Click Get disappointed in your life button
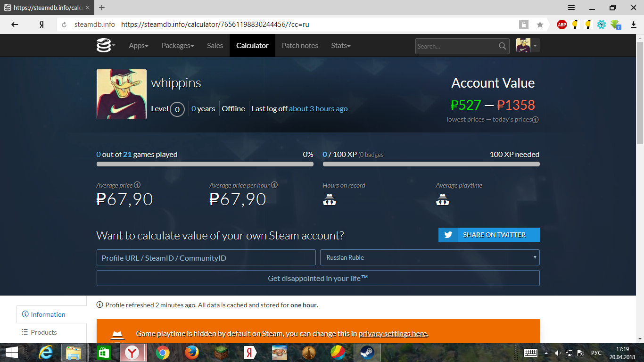 tap(318, 278)
